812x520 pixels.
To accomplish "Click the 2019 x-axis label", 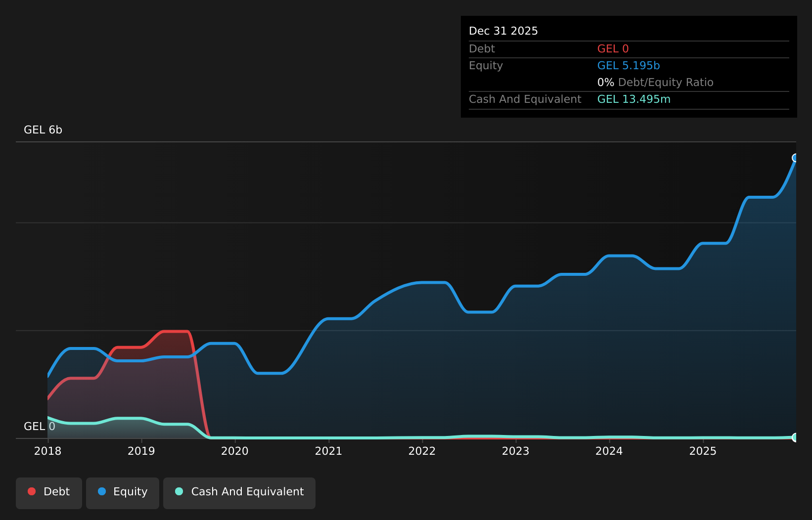I will pyautogui.click(x=141, y=451).
